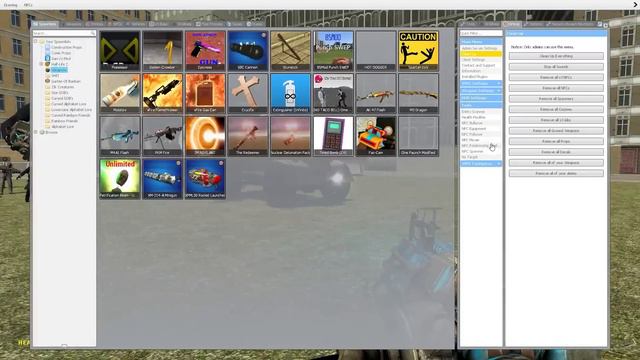Image resolution: width=640 pixels, height=360 pixels.
Task: Click the Clean Up Everything button
Action: 556,56
